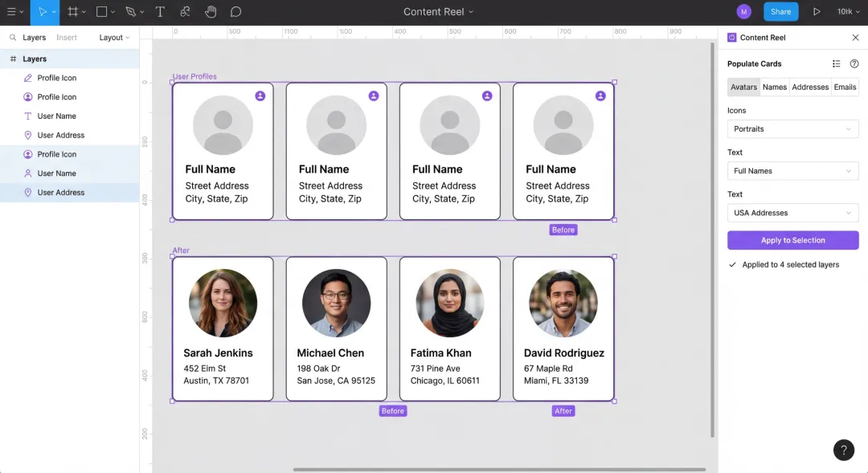Select the Comment tool
Image resolution: width=868 pixels, height=473 pixels.
(x=235, y=12)
